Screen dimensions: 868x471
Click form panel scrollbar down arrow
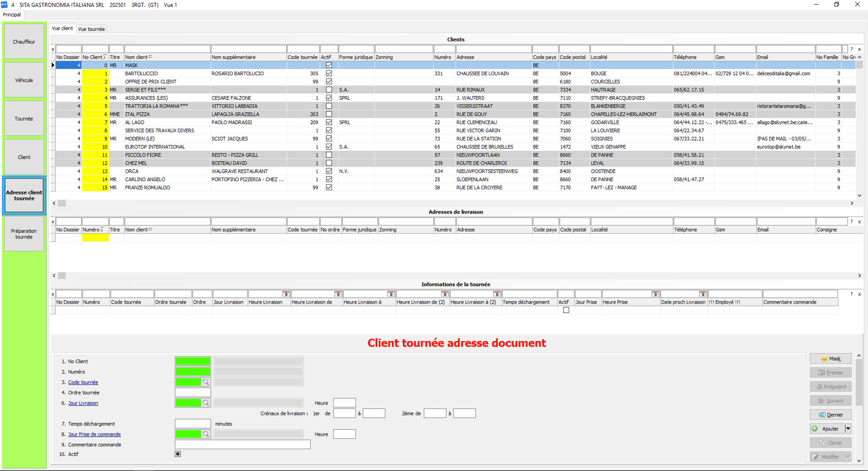point(859,461)
